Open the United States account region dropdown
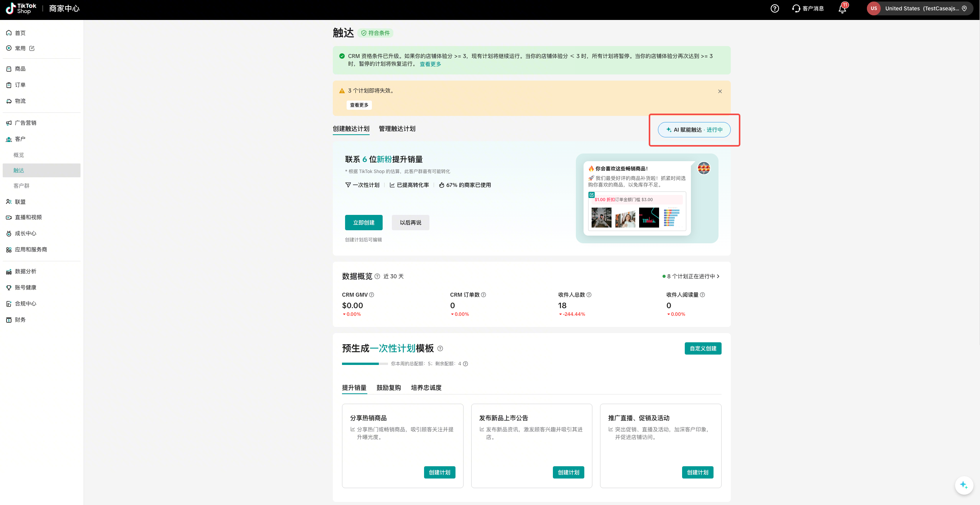 (x=920, y=8)
